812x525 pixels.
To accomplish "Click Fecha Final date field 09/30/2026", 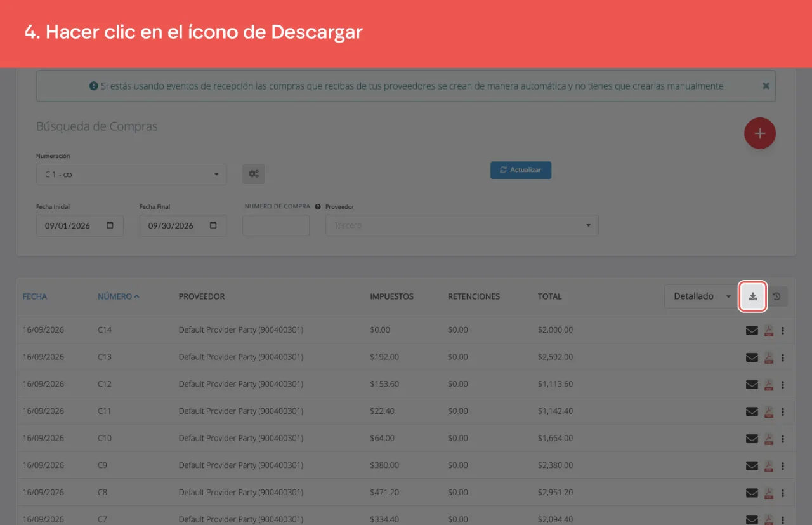I will [183, 225].
